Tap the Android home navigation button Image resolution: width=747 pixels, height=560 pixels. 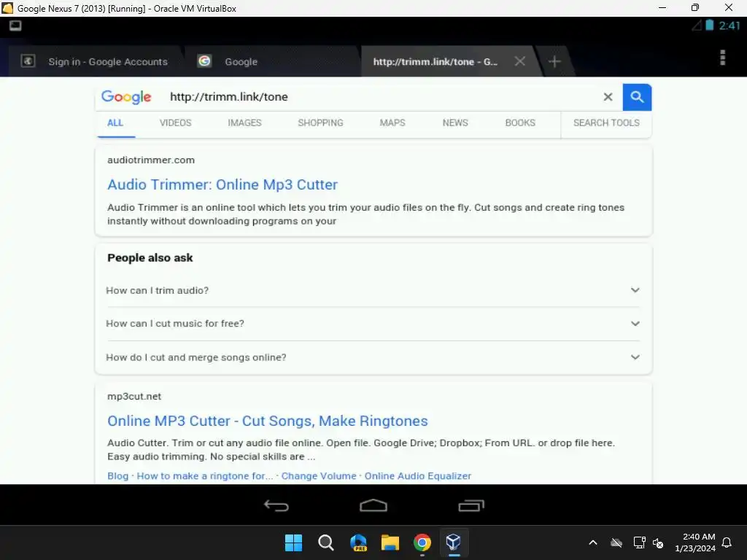pyautogui.click(x=373, y=505)
